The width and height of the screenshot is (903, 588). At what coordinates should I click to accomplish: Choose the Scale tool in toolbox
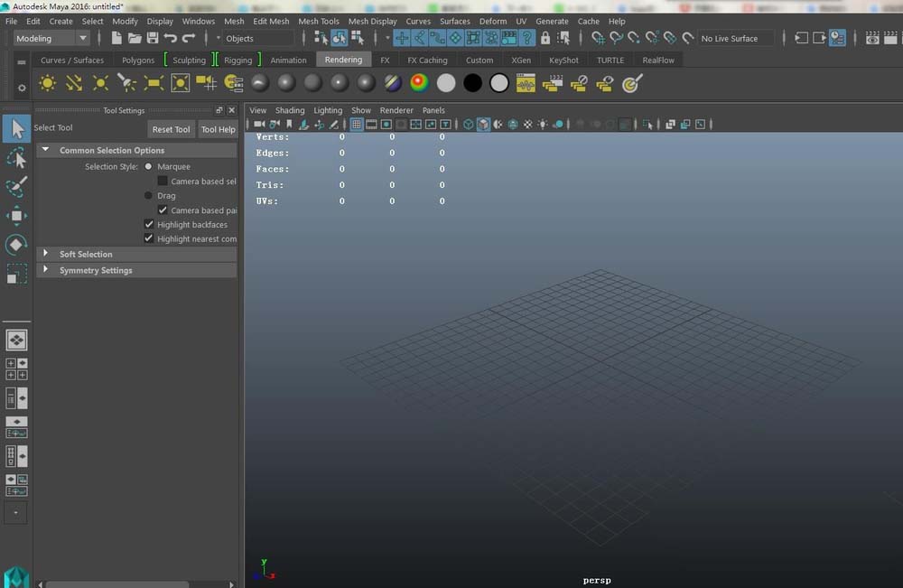point(16,274)
